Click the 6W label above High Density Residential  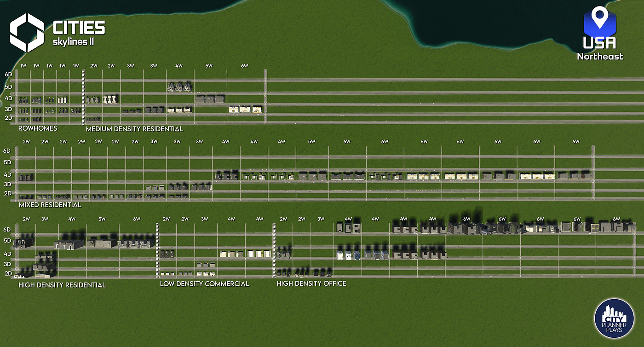pos(137,219)
